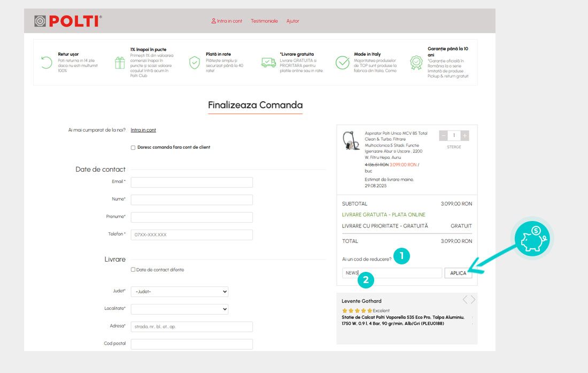Click the Estimat de livrare date text
588x373 pixels.
point(389,182)
